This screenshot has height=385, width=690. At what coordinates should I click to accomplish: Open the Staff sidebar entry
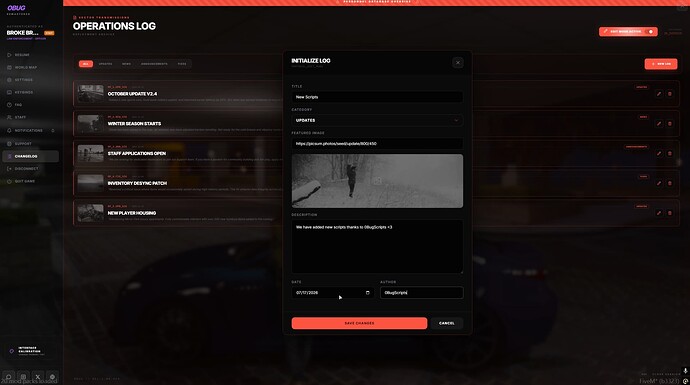30,117
